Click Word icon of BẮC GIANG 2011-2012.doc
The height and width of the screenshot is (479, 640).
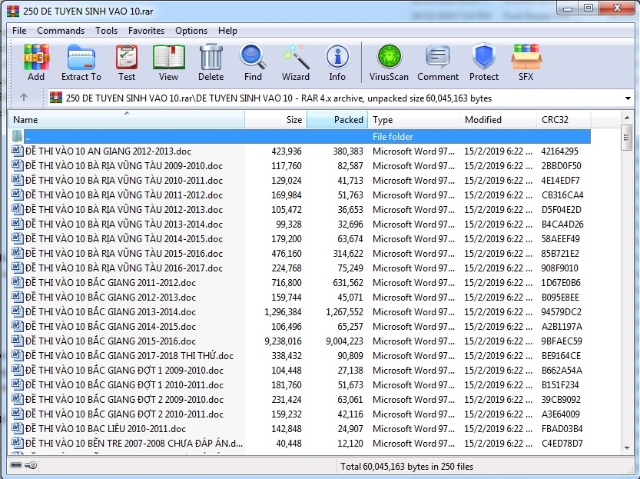pyautogui.click(x=17, y=282)
